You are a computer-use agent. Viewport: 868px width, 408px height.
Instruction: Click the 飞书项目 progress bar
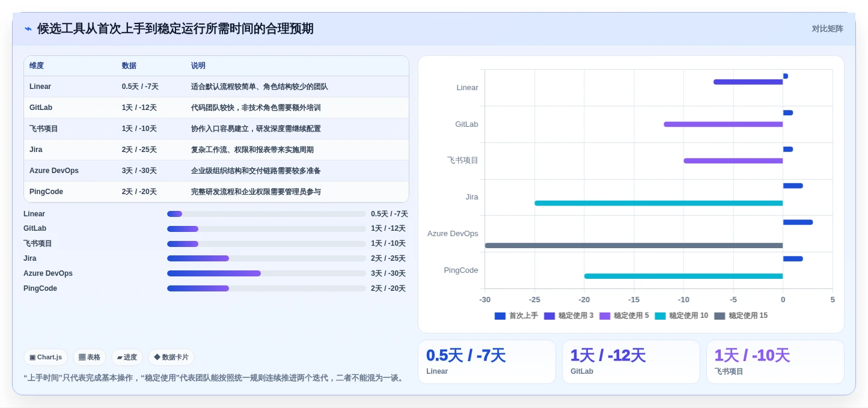(266, 244)
